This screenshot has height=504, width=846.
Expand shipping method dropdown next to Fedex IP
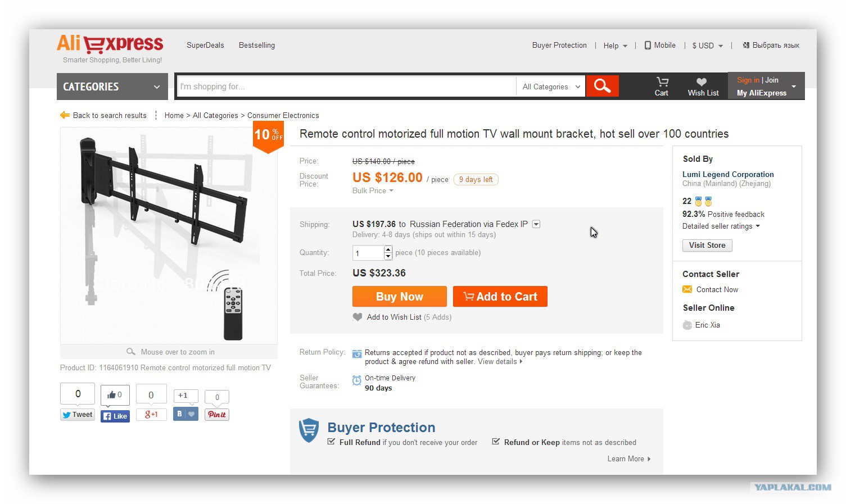(536, 224)
